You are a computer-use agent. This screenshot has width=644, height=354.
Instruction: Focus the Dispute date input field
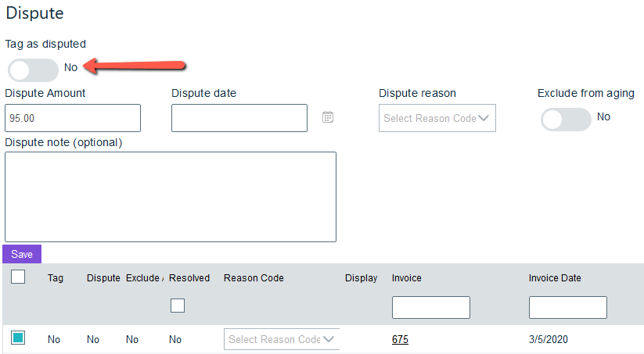(239, 118)
